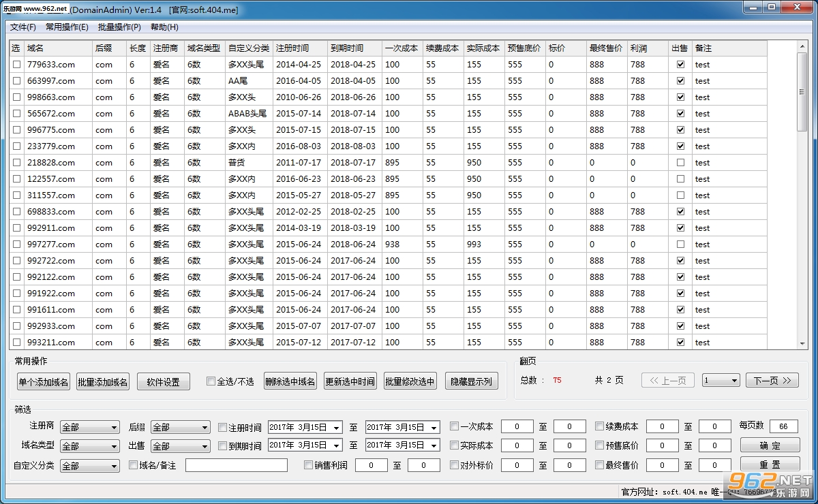This screenshot has width=818, height=504.
Task: Enable the 预售底价 filter checkbox
Action: 599,445
